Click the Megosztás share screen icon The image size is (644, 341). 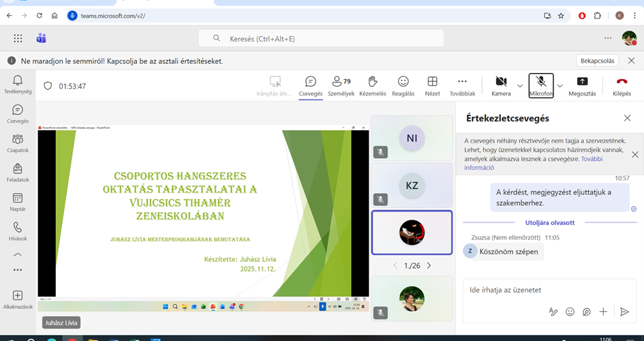(582, 85)
